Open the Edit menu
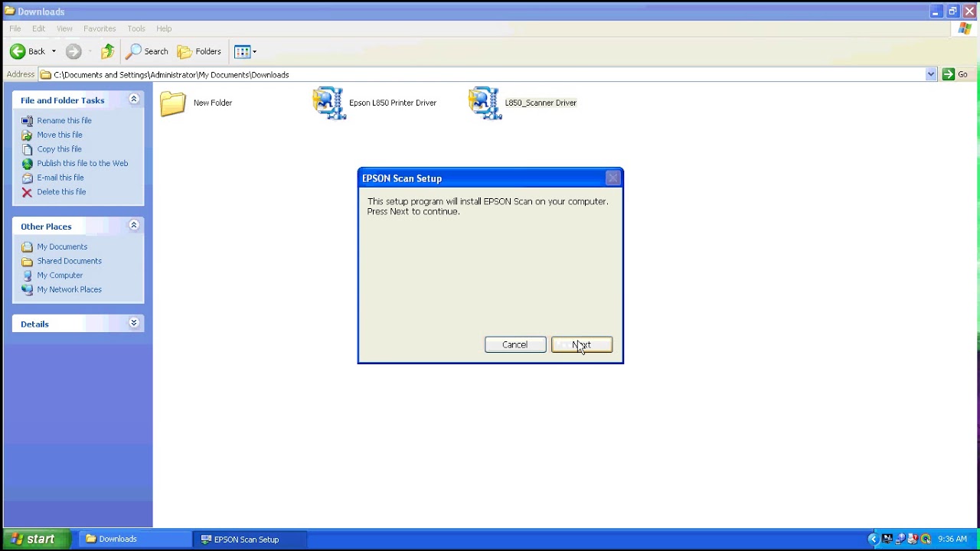 (39, 28)
